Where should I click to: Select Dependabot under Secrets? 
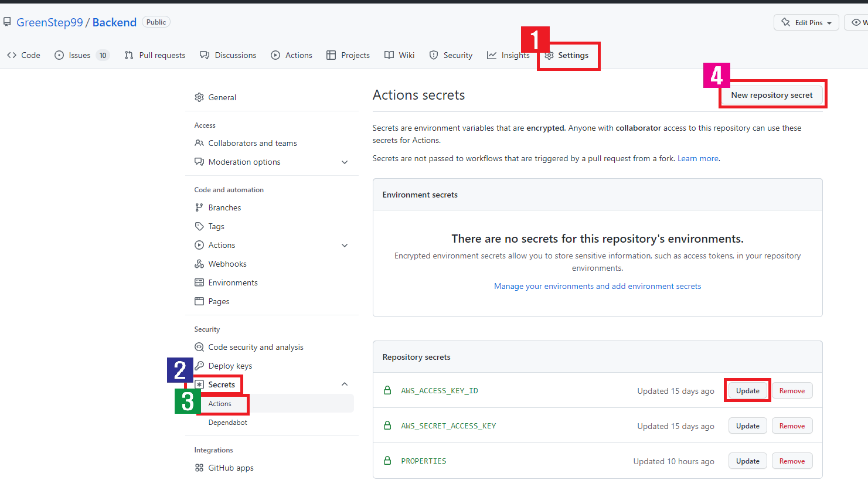click(x=227, y=423)
